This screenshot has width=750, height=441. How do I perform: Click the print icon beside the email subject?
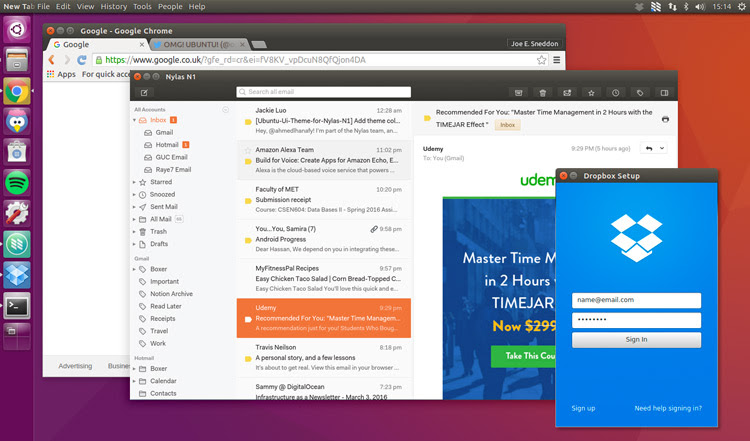point(665,119)
